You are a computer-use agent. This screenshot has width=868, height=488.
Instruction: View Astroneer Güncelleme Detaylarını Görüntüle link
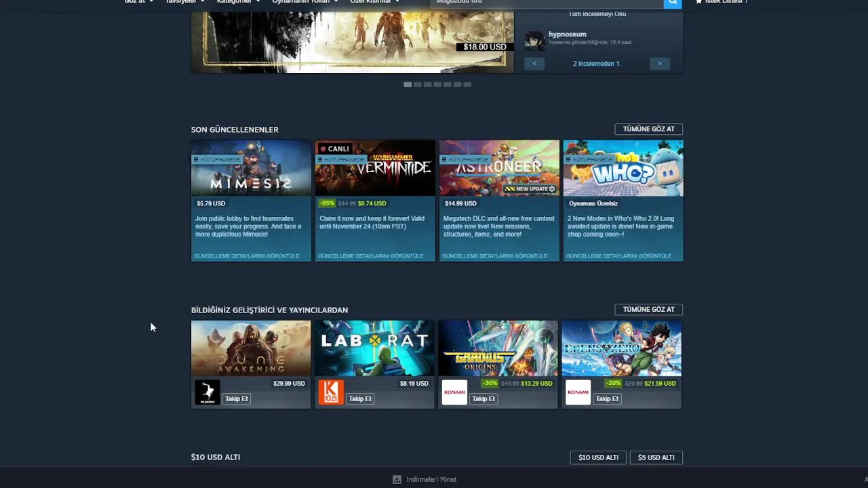click(x=495, y=256)
